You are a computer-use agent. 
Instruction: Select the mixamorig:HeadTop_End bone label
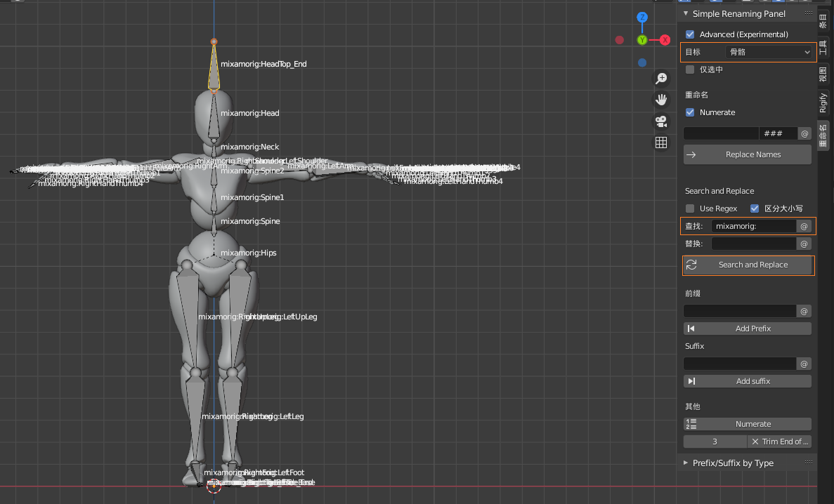[x=263, y=64]
